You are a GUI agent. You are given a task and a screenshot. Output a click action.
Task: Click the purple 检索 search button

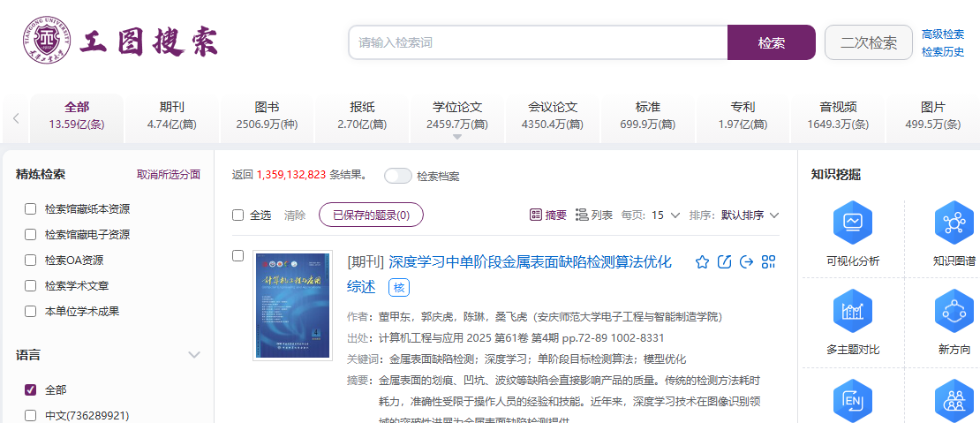point(771,42)
